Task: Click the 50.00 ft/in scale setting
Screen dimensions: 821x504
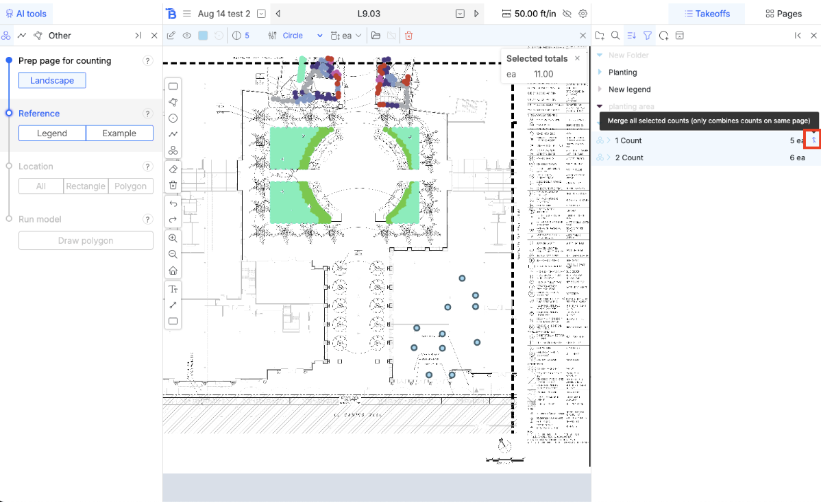Action: (529, 14)
